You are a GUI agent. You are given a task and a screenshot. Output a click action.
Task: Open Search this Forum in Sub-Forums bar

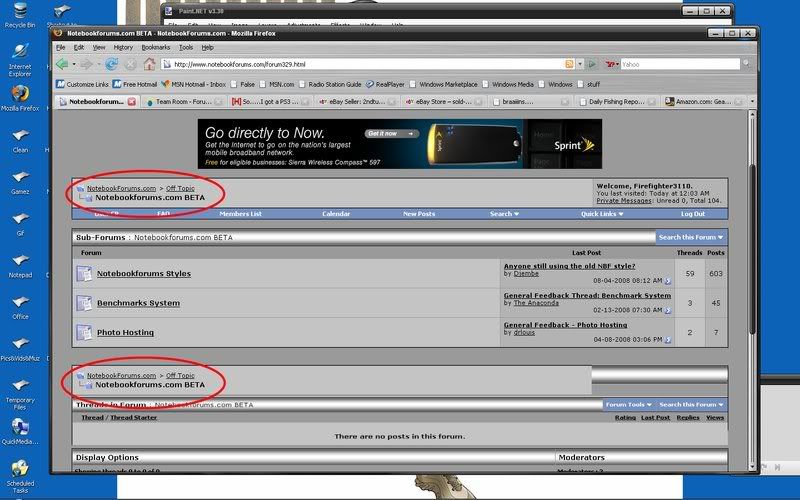pyautogui.click(x=691, y=237)
